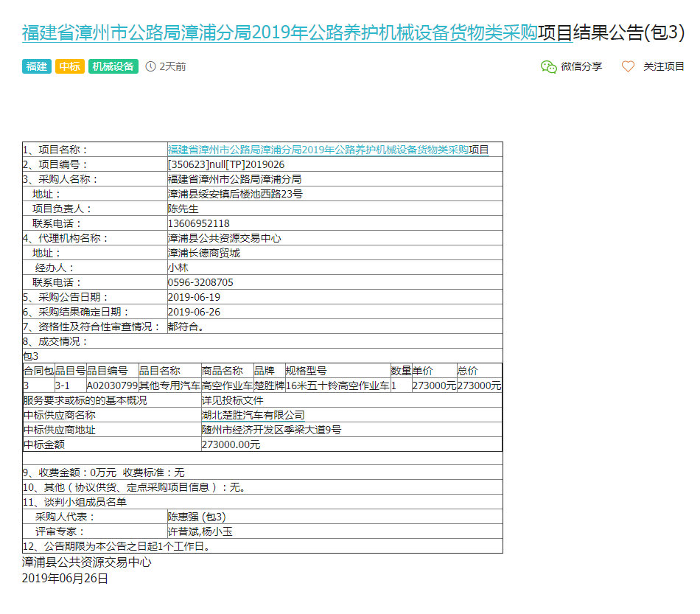Viewport: 700px width, 614px height.
Task: Select the green 机械设备 tag
Action: (x=113, y=66)
